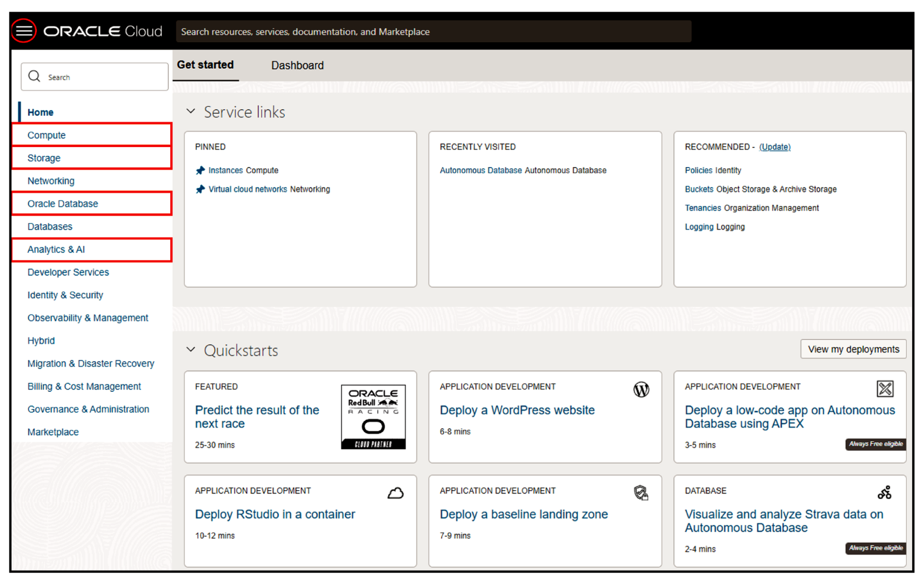
Task: Click the shield icon on landing zone card
Action: click(641, 493)
